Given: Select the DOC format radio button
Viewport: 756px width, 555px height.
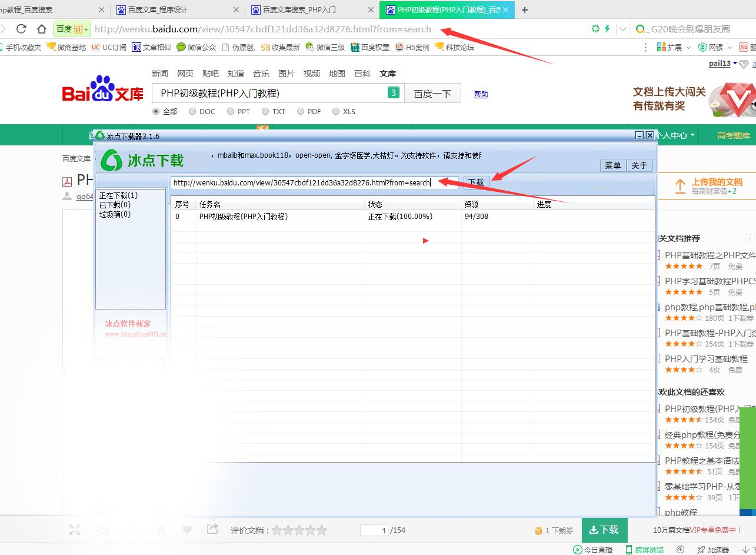Looking at the screenshot, I should click(192, 111).
